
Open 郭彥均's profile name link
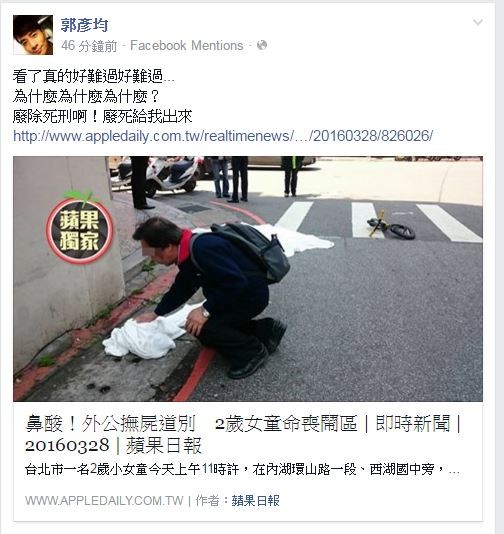84,25
